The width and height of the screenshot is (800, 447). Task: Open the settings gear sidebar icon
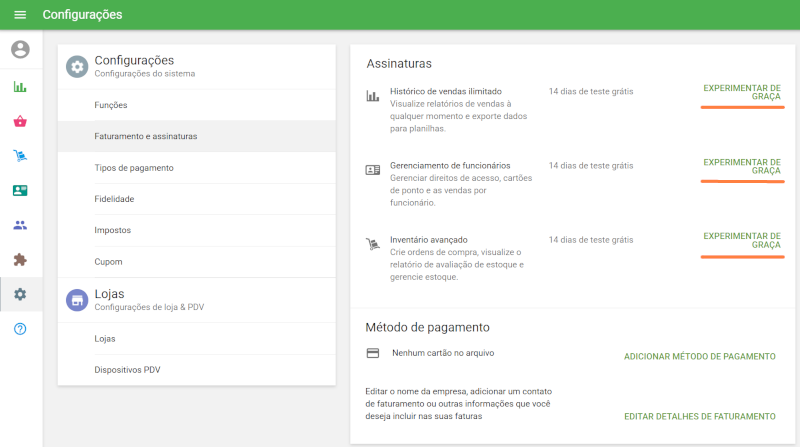point(20,294)
